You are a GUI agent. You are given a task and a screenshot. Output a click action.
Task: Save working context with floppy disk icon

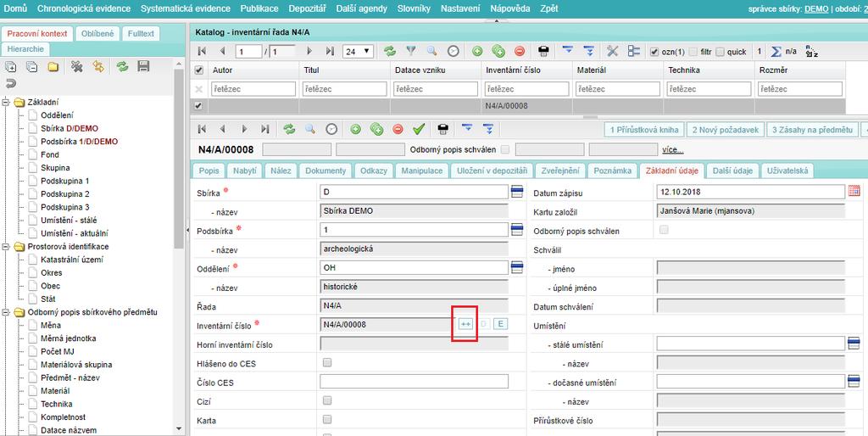(143, 67)
